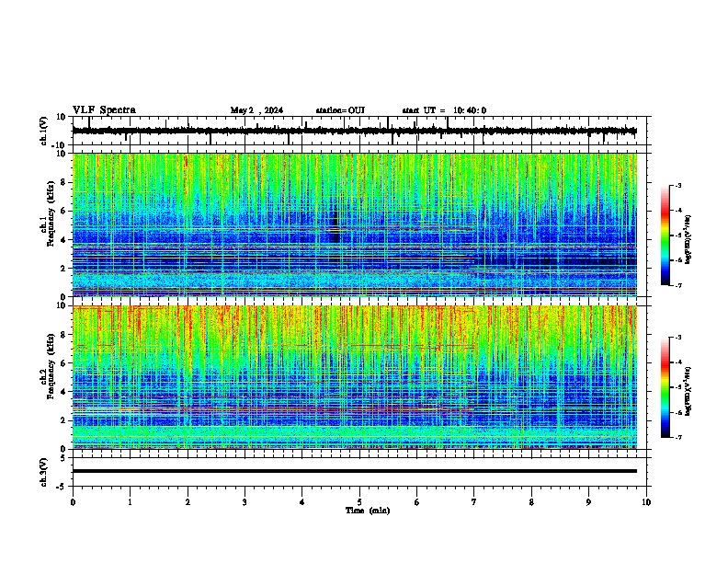Viewport: 728px width, 563px height.
Task: Click time axis tick label 8
Action: tap(531, 502)
